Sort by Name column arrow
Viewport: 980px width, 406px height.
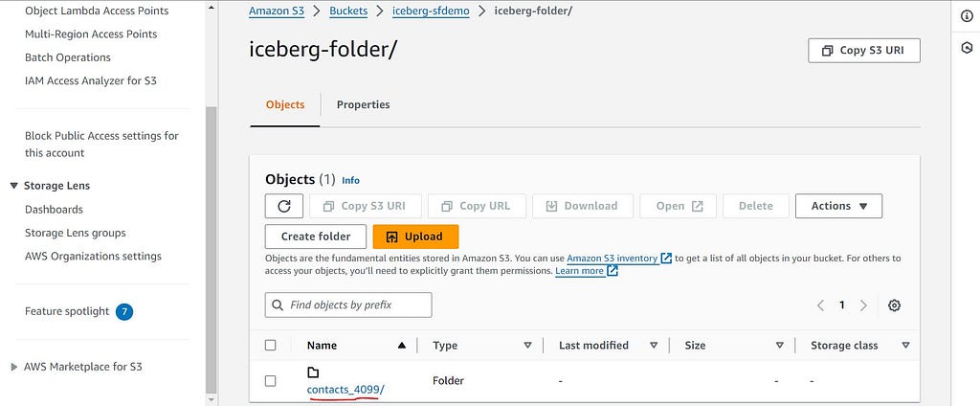point(402,346)
